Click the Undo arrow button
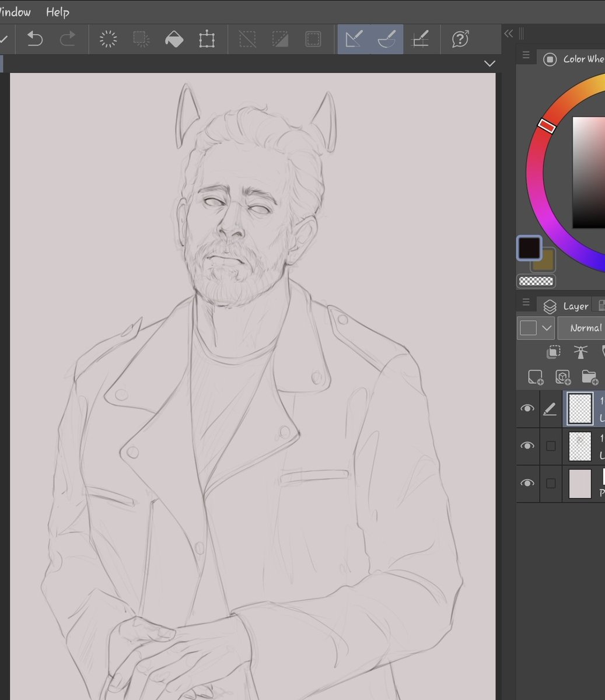This screenshot has width=605, height=700. pyautogui.click(x=34, y=39)
